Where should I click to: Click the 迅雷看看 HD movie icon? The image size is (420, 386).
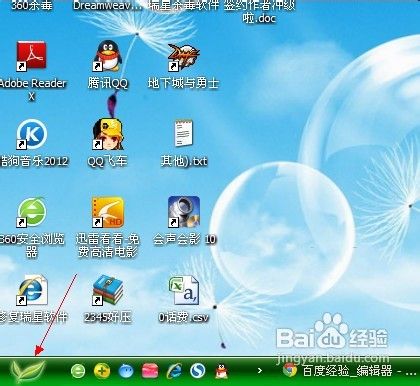click(107, 212)
